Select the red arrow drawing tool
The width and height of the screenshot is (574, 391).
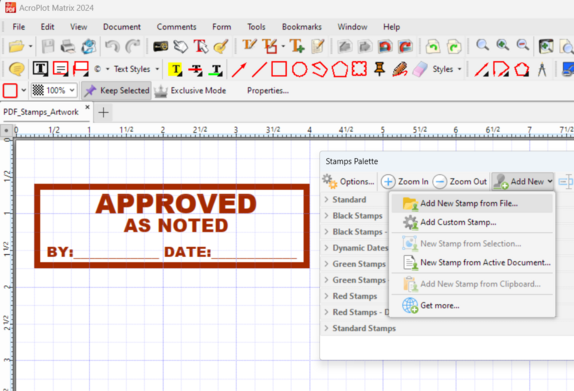pos(239,69)
